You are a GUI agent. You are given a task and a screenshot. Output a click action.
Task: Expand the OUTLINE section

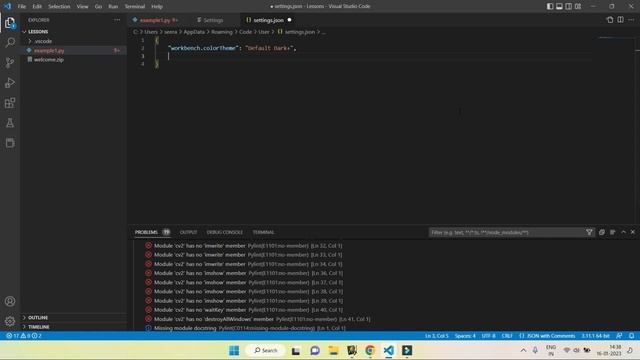pos(38,318)
